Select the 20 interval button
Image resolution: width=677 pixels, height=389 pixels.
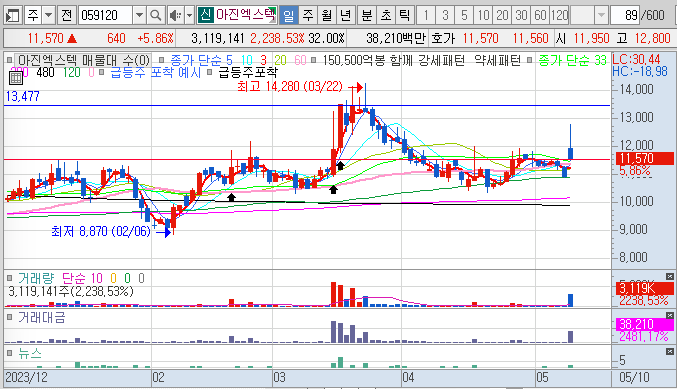(502, 16)
